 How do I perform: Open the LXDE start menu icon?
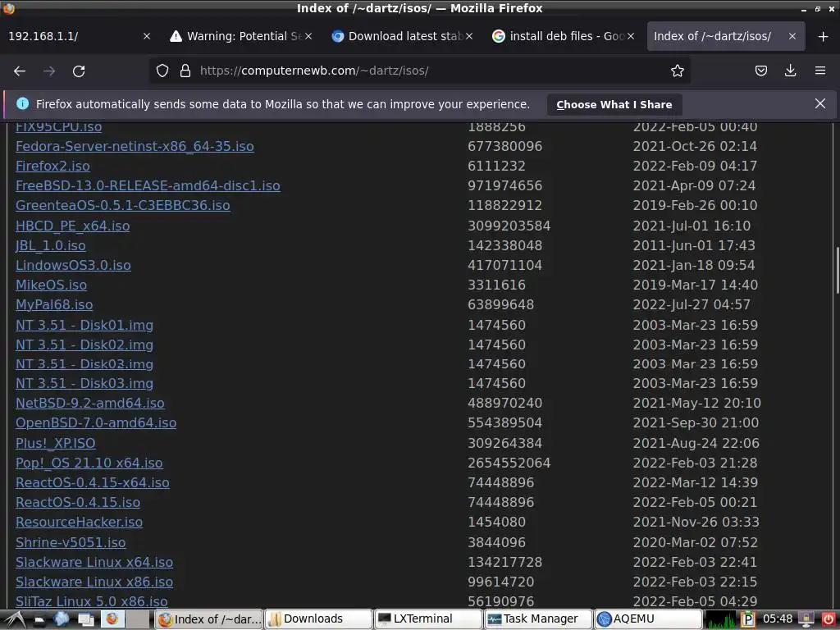(x=15, y=619)
